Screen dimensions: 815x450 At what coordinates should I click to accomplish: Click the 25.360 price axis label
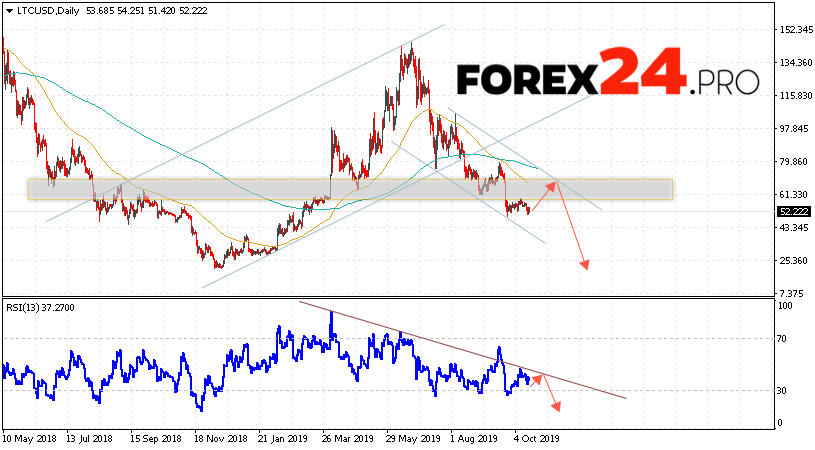[x=792, y=261]
